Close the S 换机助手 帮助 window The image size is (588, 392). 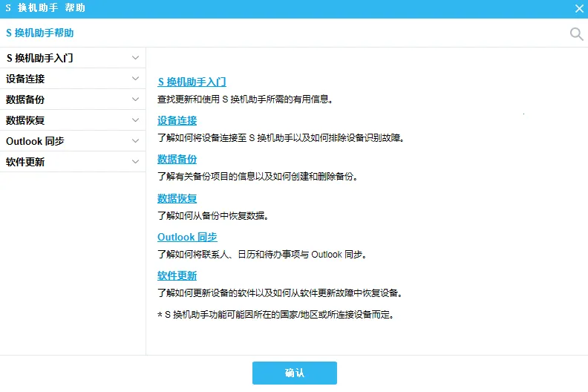[579, 8]
